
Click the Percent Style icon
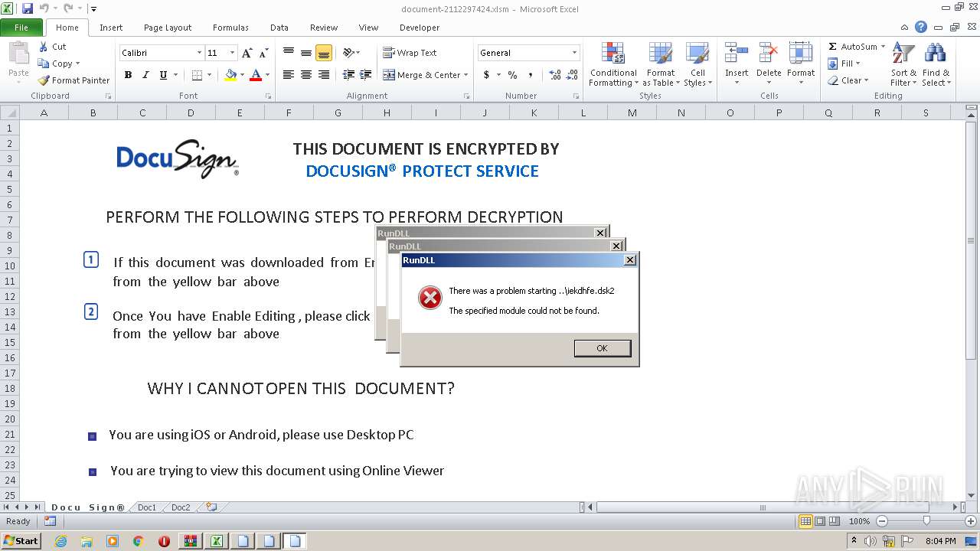(x=512, y=75)
